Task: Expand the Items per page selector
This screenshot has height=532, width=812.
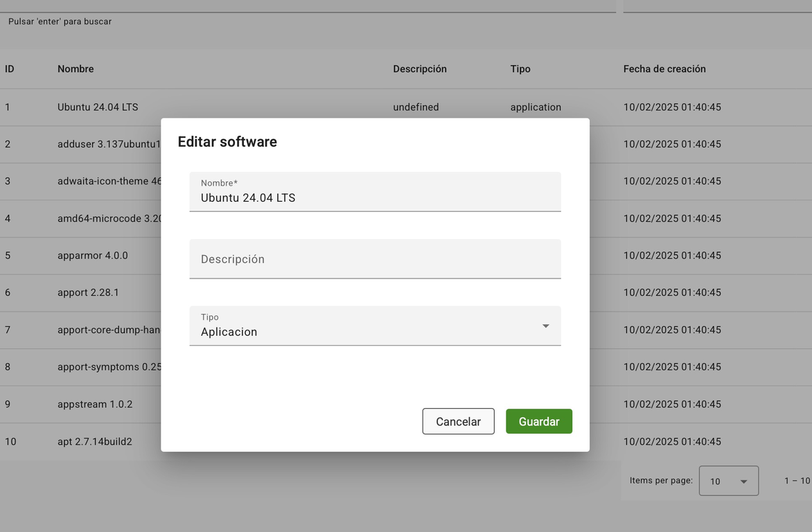Action: 728,481
